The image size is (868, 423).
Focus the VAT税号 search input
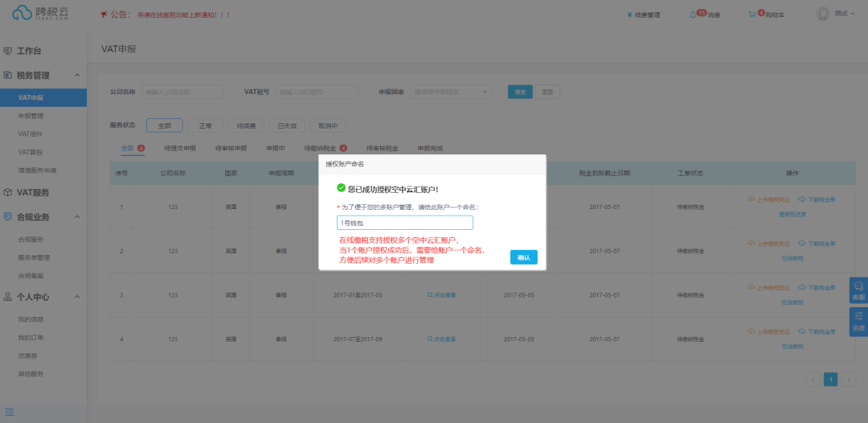click(317, 92)
